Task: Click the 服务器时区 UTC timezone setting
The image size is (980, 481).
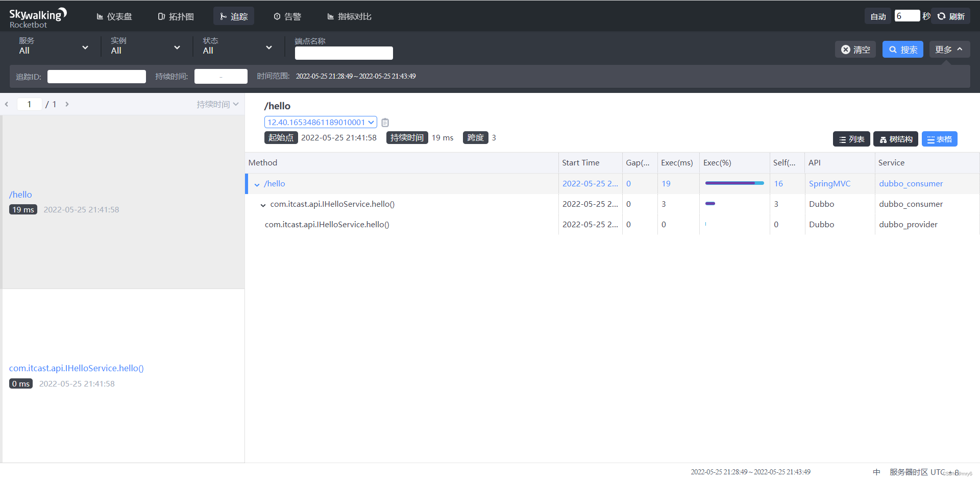Action: pyautogui.click(x=924, y=472)
